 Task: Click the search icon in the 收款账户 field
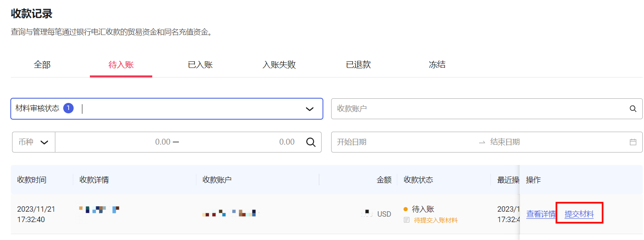coord(633,109)
